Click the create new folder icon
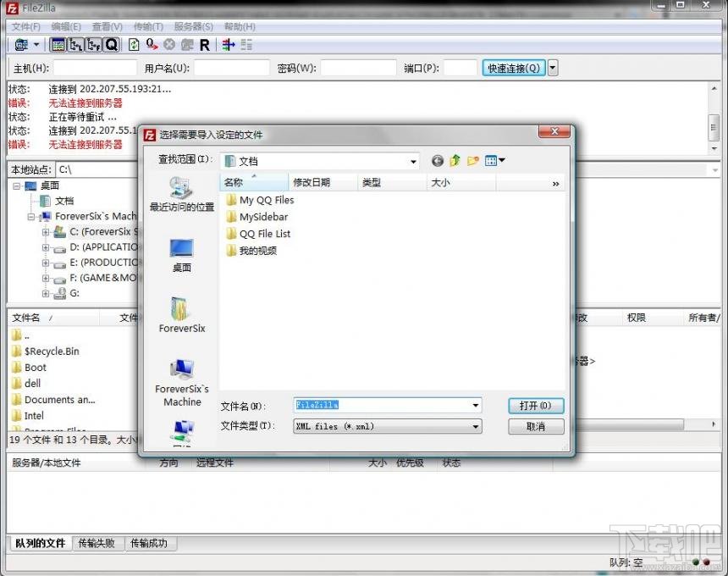The width and height of the screenshot is (728, 576). (x=472, y=161)
